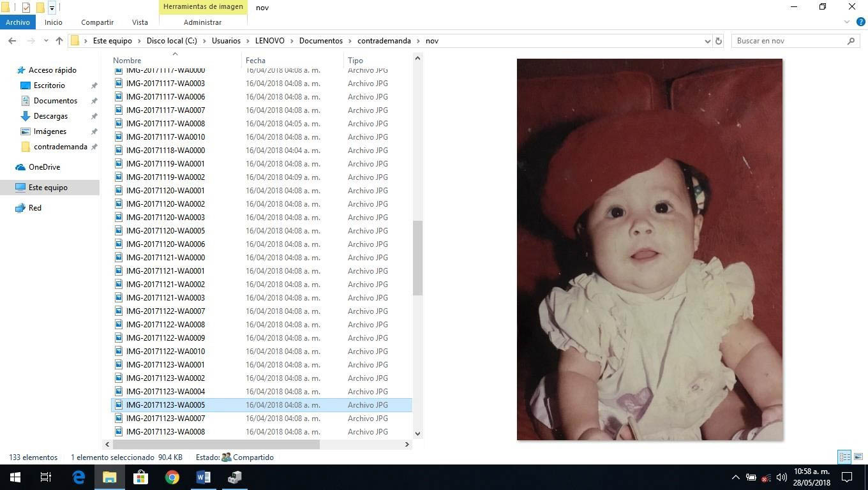Open the Archivo menu
This screenshot has width=868, height=490.
tap(18, 22)
